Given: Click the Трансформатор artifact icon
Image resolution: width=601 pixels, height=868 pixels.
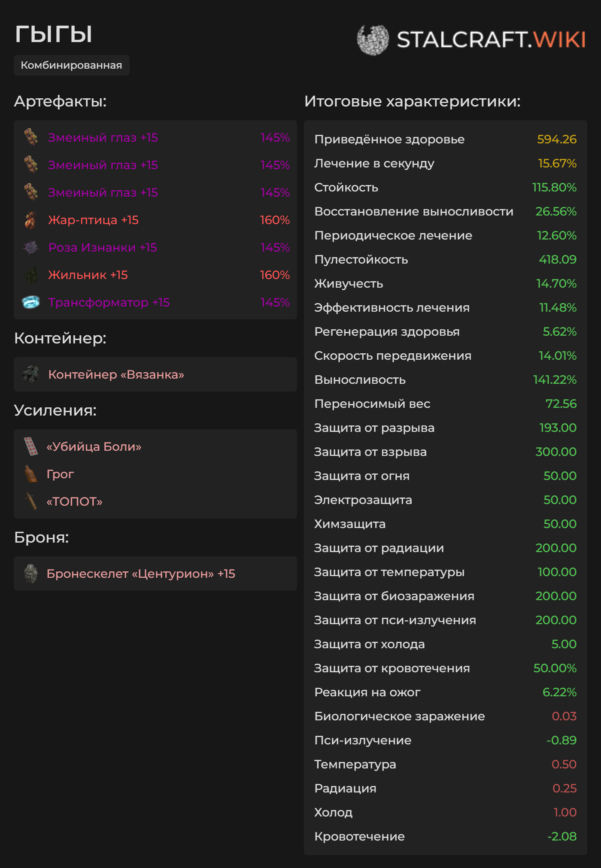Looking at the screenshot, I should [30, 303].
